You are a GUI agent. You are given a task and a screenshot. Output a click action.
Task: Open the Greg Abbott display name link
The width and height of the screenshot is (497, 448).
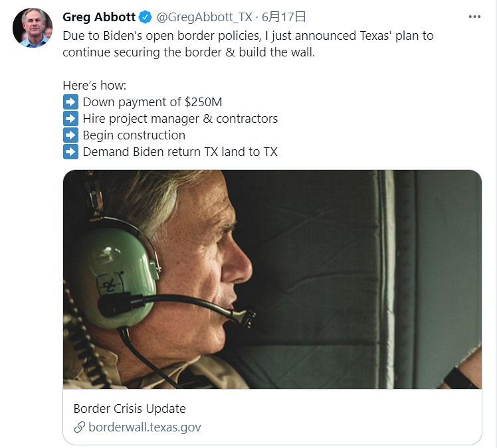[x=99, y=17]
